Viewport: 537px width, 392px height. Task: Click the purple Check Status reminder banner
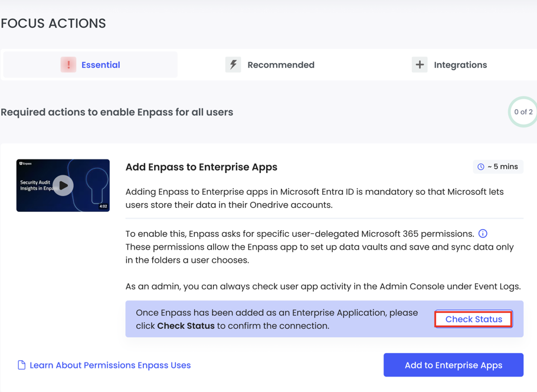266,318
